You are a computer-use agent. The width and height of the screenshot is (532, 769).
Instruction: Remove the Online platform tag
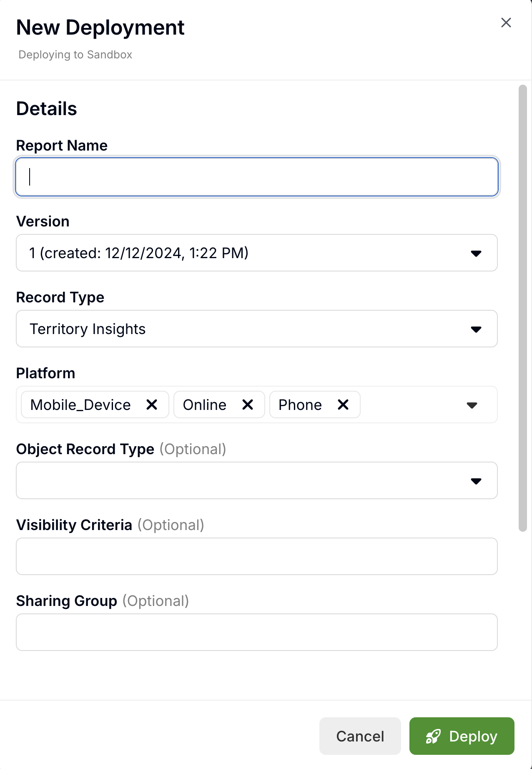248,405
